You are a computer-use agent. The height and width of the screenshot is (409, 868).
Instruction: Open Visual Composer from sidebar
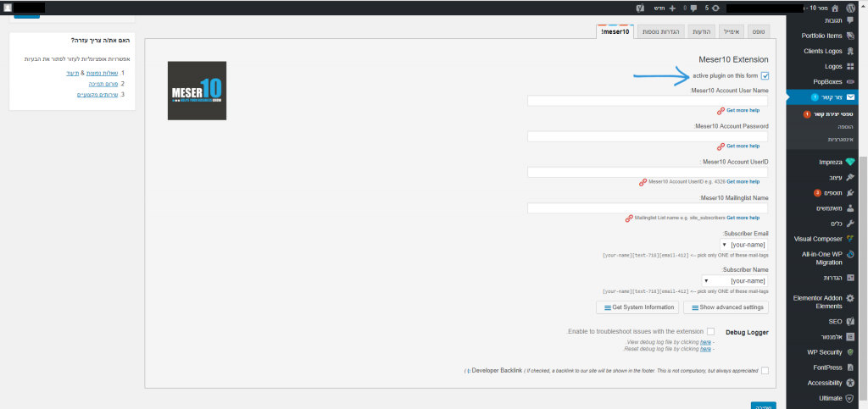822,238
